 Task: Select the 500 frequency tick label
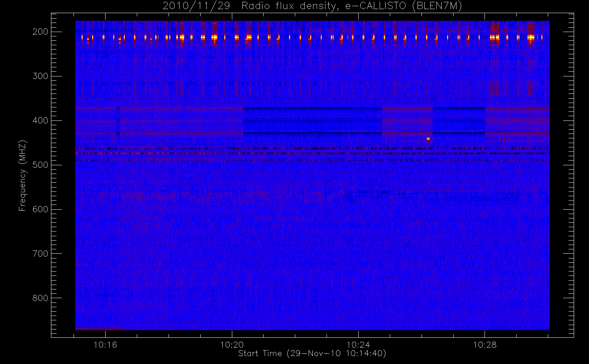tap(40, 165)
